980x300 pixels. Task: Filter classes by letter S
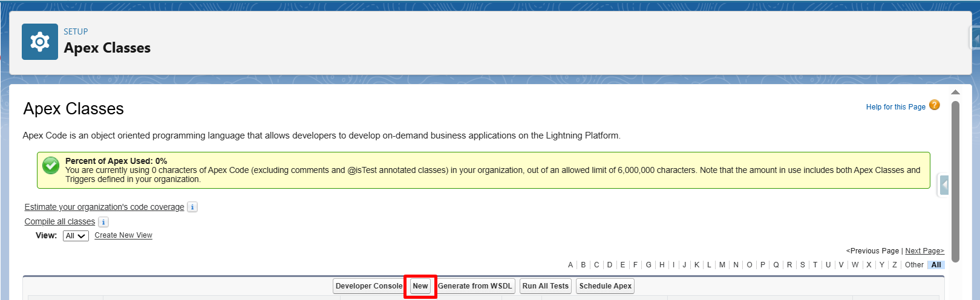803,265
